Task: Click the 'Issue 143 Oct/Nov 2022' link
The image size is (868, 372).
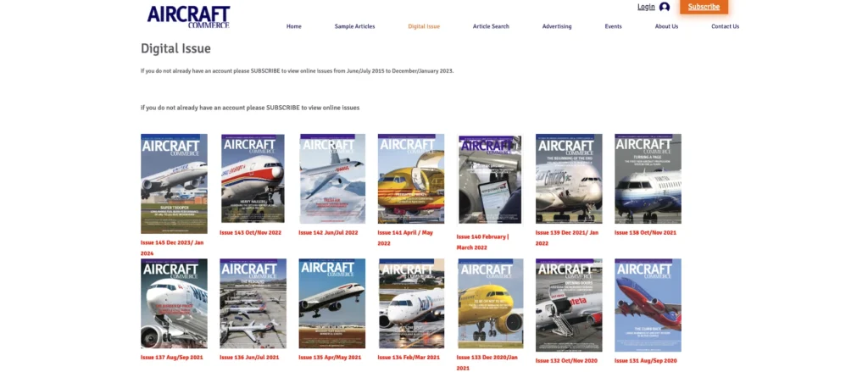Action: (x=250, y=232)
